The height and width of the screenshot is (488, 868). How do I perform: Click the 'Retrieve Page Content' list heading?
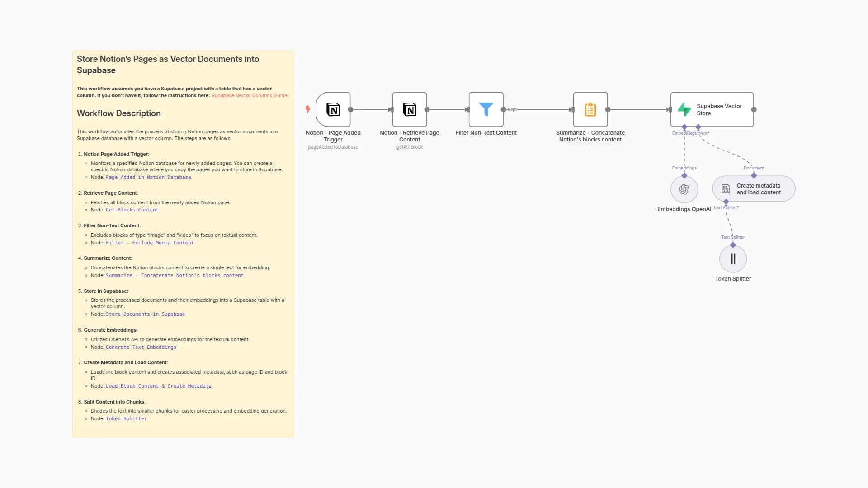pos(110,193)
